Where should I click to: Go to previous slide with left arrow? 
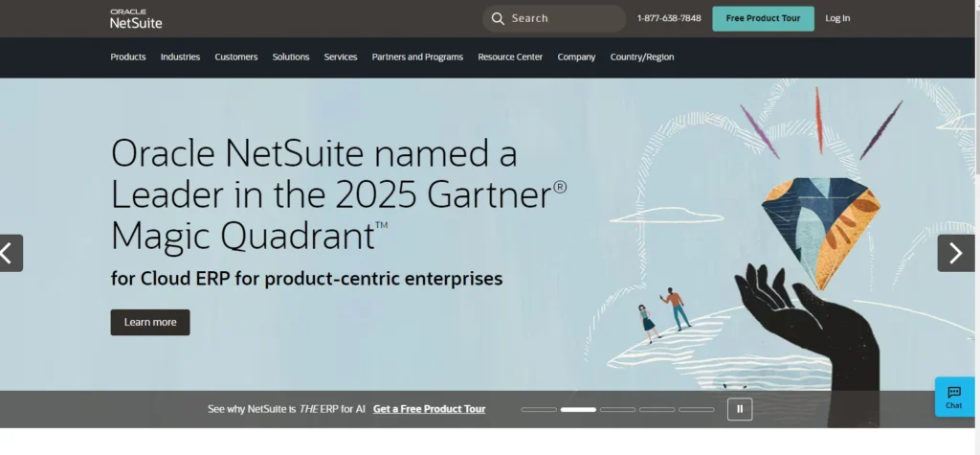coord(11,253)
